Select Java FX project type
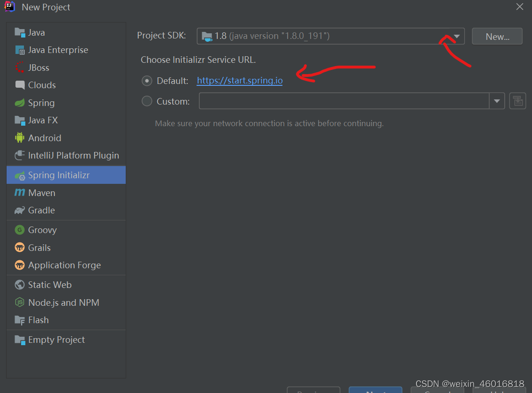The image size is (532, 393). pyautogui.click(x=66, y=121)
